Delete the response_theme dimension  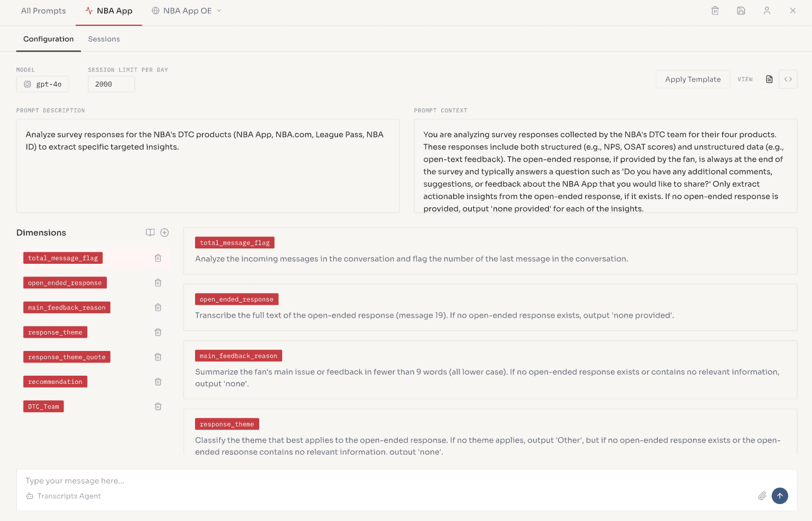pos(158,332)
